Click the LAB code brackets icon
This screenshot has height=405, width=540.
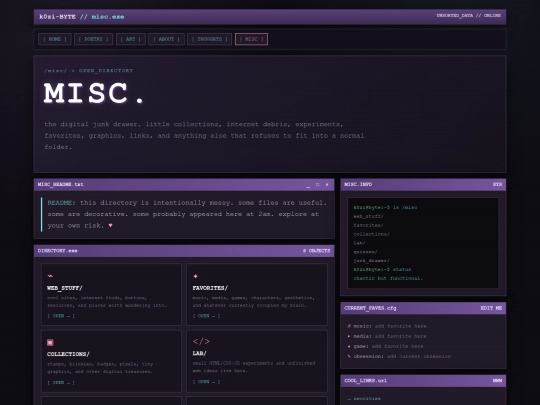tap(201, 341)
